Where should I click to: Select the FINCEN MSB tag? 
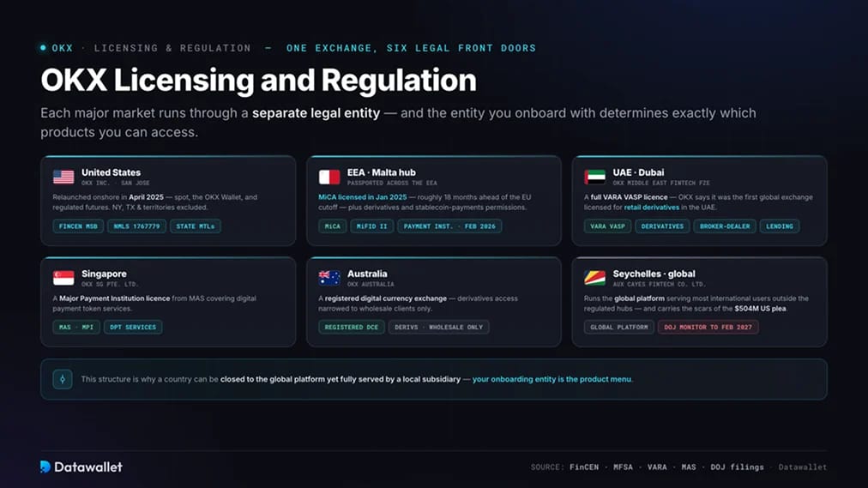78,226
